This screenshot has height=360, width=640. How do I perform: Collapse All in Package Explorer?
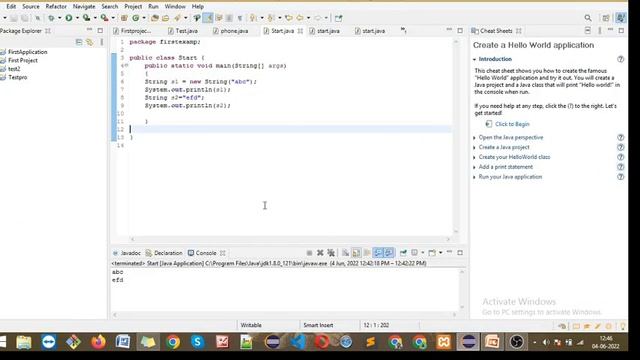[x=79, y=42]
